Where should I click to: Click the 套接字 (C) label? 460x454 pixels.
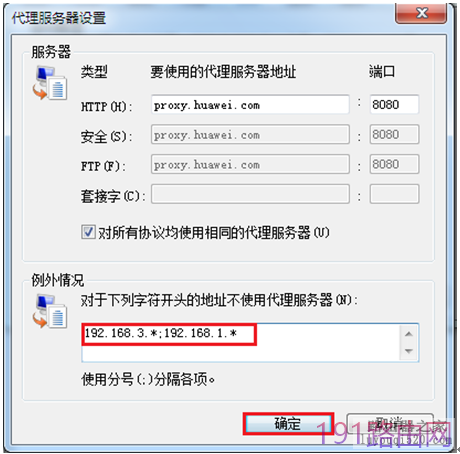[x=113, y=196]
